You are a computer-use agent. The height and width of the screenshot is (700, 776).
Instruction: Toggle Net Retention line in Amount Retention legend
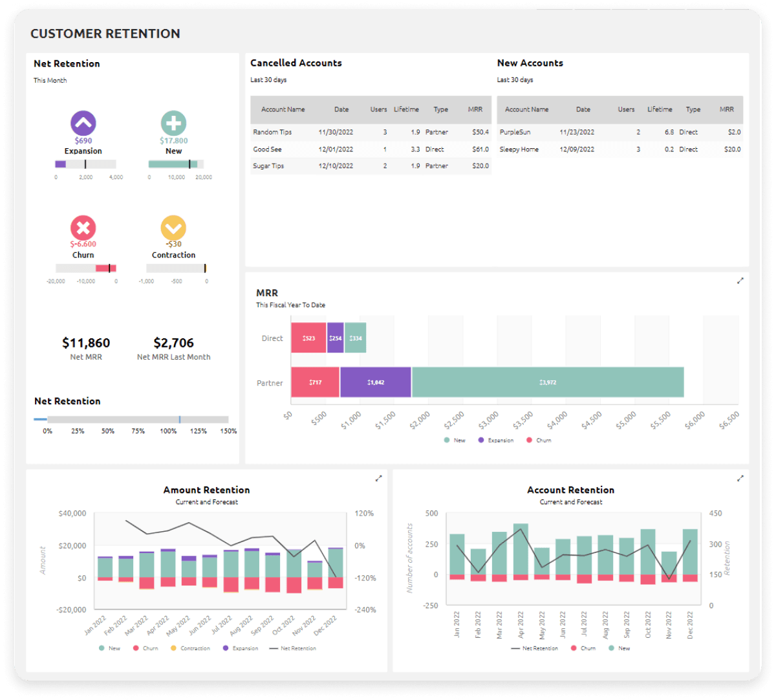click(293, 648)
